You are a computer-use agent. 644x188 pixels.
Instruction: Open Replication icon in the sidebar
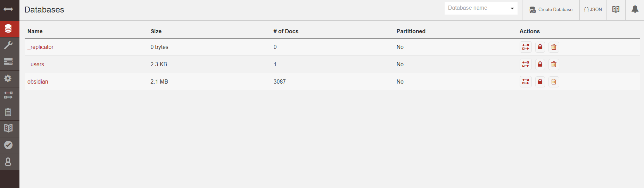[8, 95]
